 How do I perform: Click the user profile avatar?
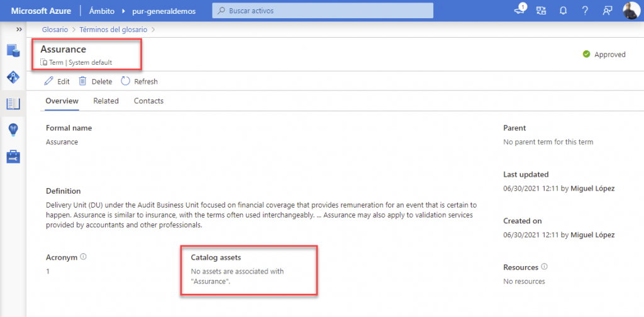coord(631,11)
